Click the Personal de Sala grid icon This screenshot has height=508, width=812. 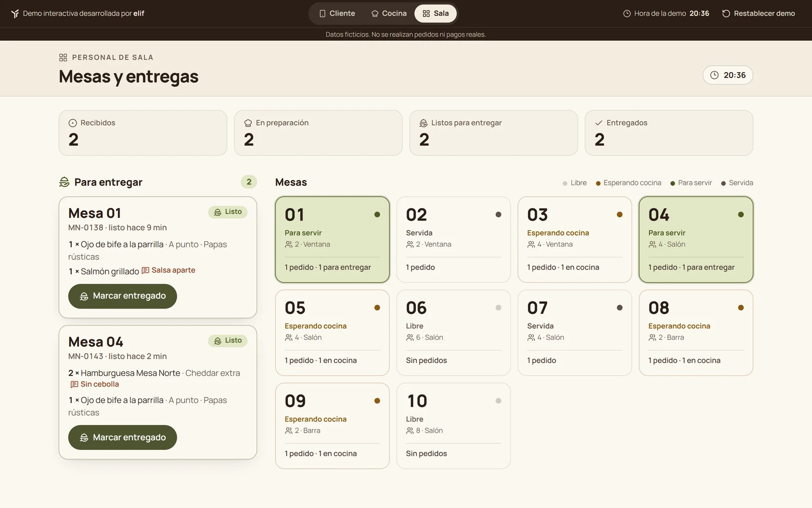63,57
